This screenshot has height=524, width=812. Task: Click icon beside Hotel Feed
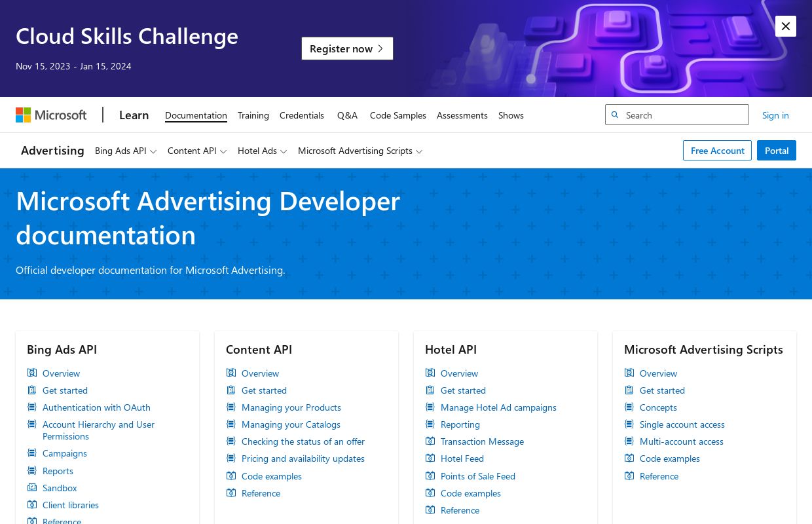pos(430,458)
